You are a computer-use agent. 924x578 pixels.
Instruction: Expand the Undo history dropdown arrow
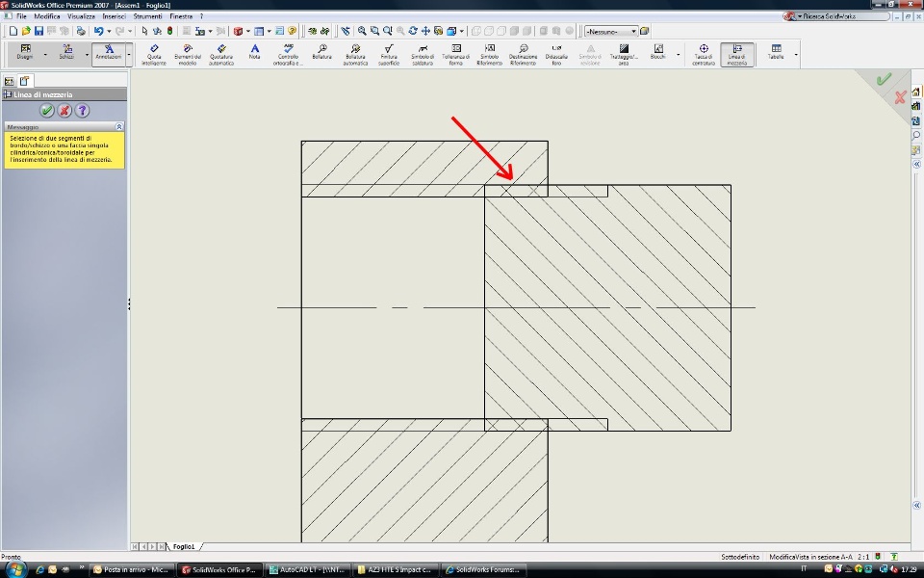(x=109, y=31)
